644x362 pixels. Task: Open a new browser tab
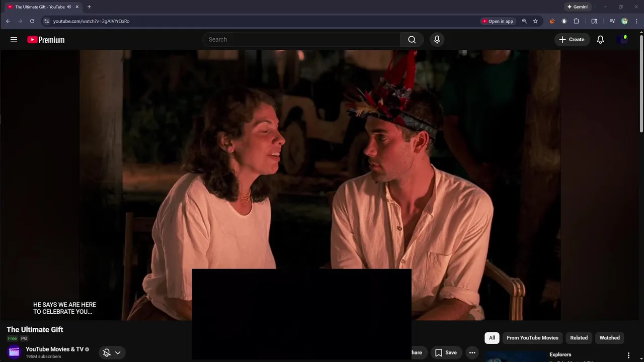(x=89, y=7)
